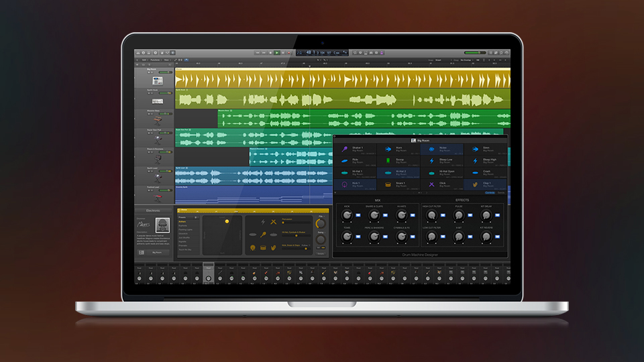Click the Electronic genre header button

(153, 210)
